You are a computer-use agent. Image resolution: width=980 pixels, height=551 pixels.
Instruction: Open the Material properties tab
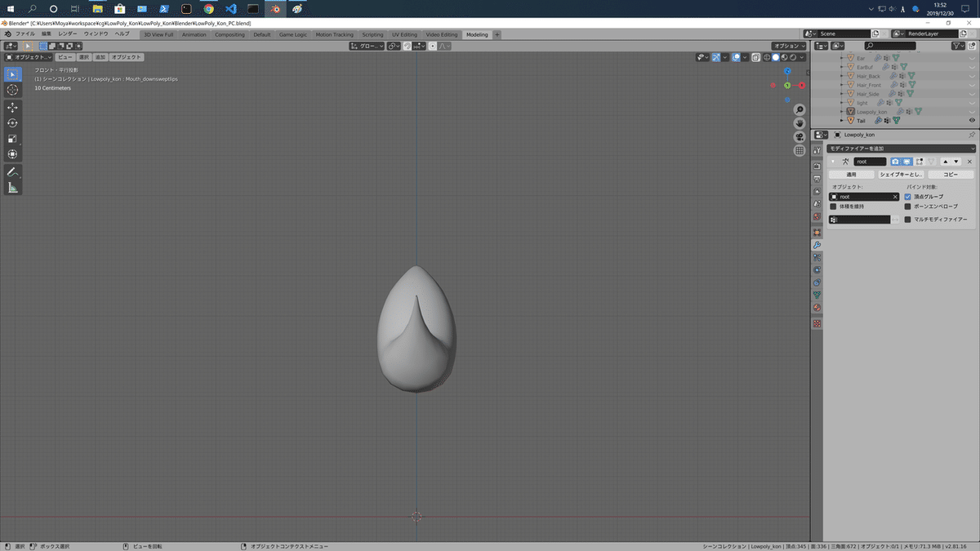(817, 308)
